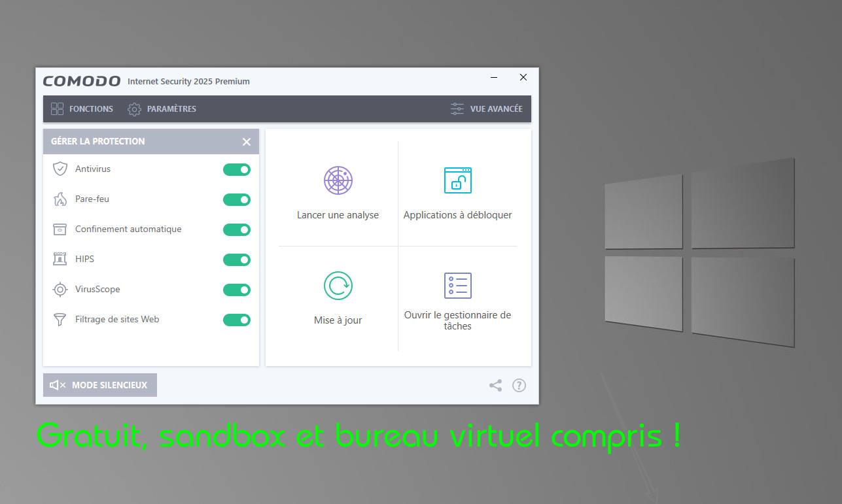Close the Gérer la protection panel
Screen dimensions: 842x504
[247, 141]
